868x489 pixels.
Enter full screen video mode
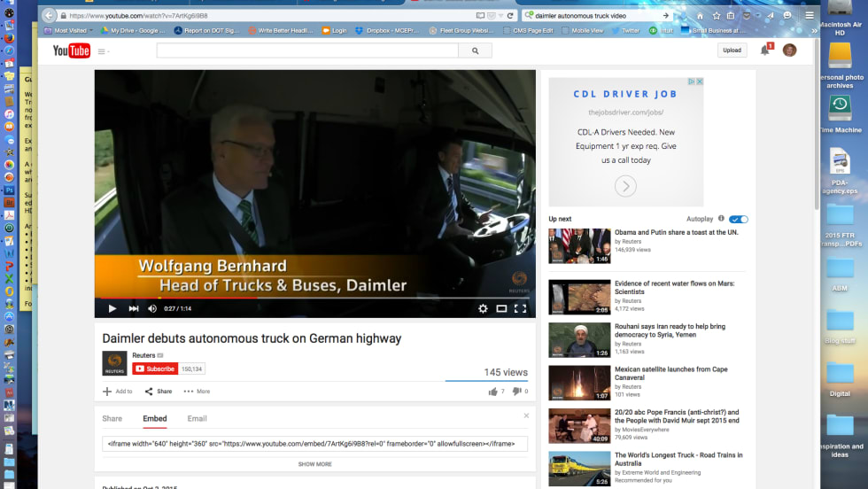pyautogui.click(x=520, y=308)
